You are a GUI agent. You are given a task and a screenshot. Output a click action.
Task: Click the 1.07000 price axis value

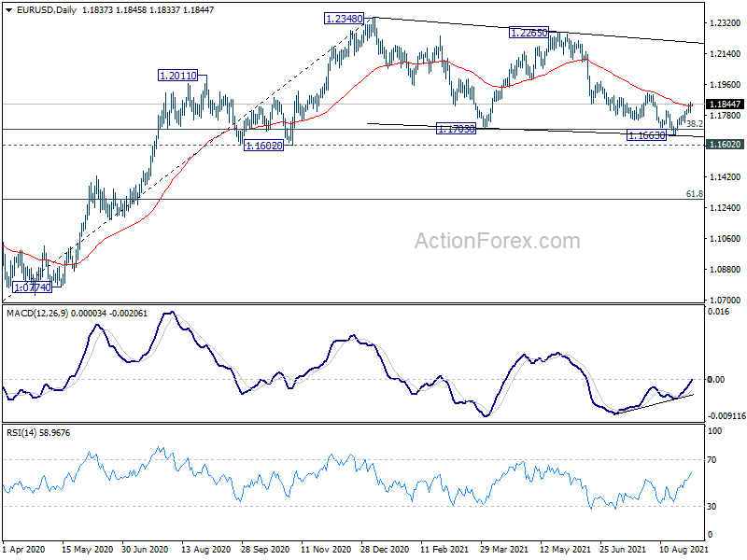(x=726, y=300)
